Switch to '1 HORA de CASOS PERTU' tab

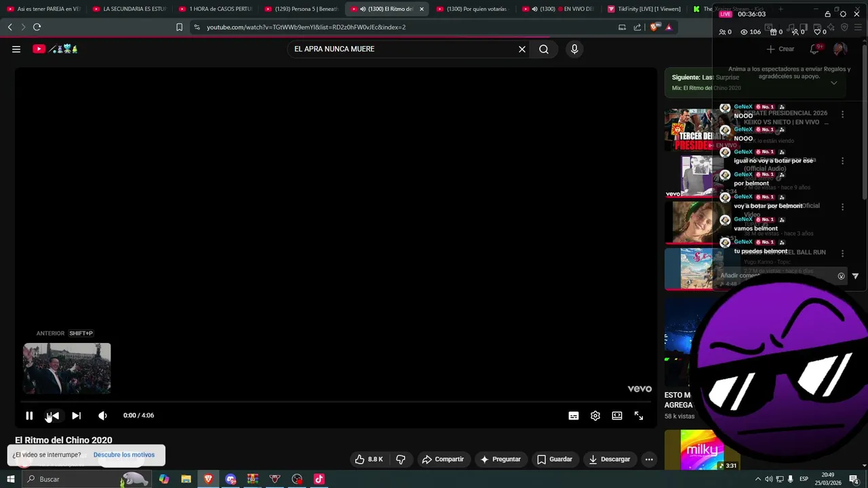pos(216,9)
